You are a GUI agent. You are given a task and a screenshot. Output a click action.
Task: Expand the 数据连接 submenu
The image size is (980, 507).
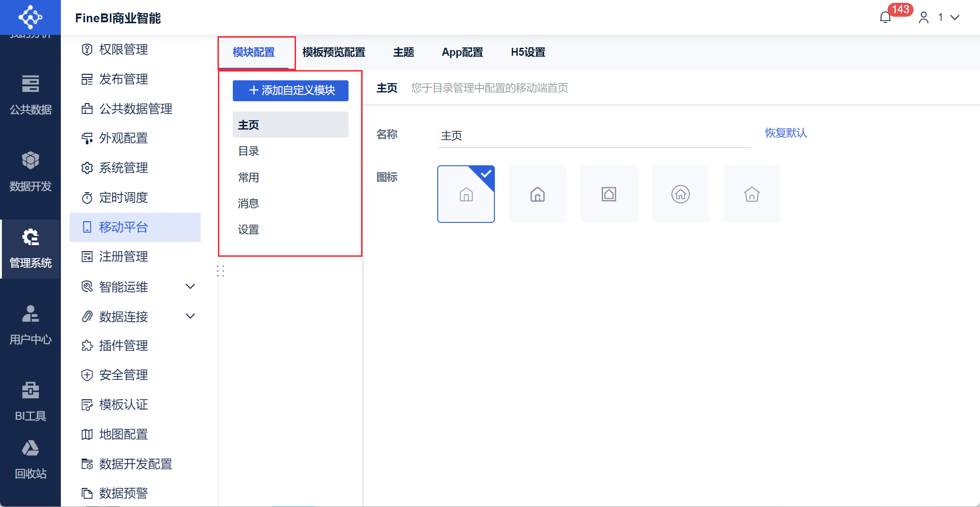(x=190, y=316)
